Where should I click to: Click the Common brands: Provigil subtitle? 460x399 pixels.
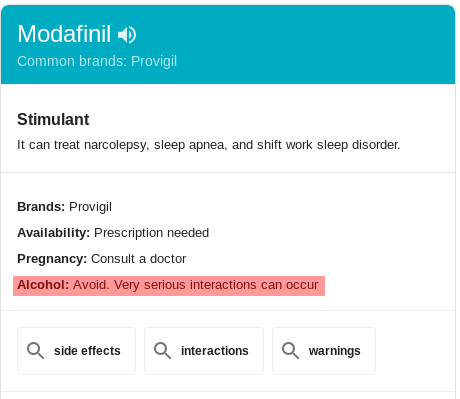point(97,61)
